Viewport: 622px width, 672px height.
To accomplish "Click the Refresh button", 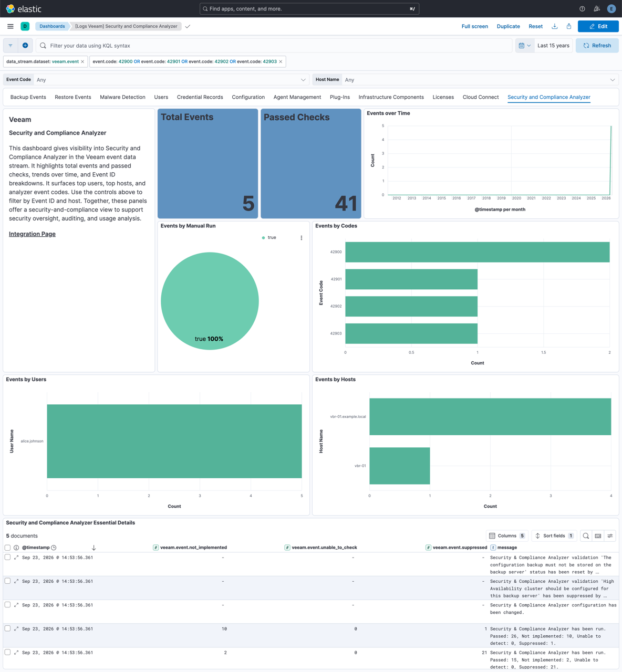I will tap(597, 46).
